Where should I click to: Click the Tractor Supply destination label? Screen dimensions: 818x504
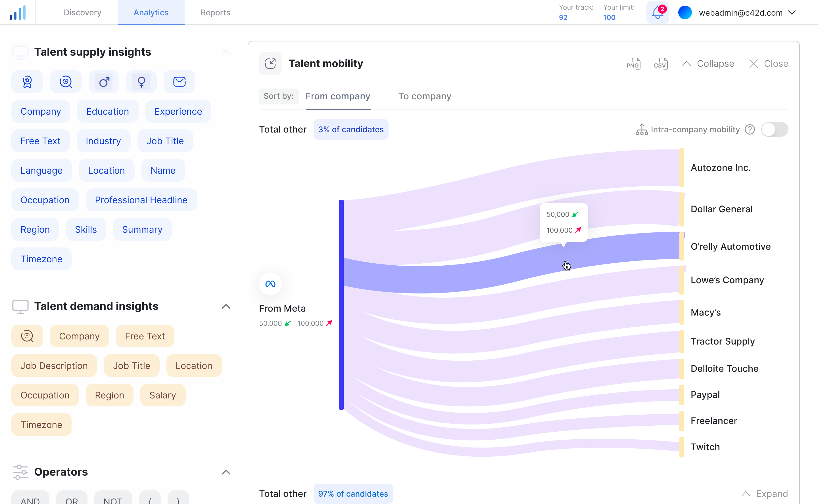[x=723, y=341]
